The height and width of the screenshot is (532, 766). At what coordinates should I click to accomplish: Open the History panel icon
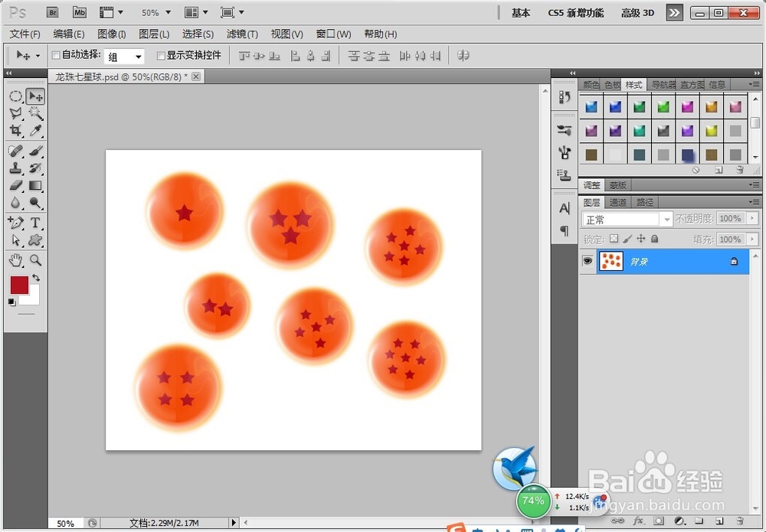click(565, 97)
